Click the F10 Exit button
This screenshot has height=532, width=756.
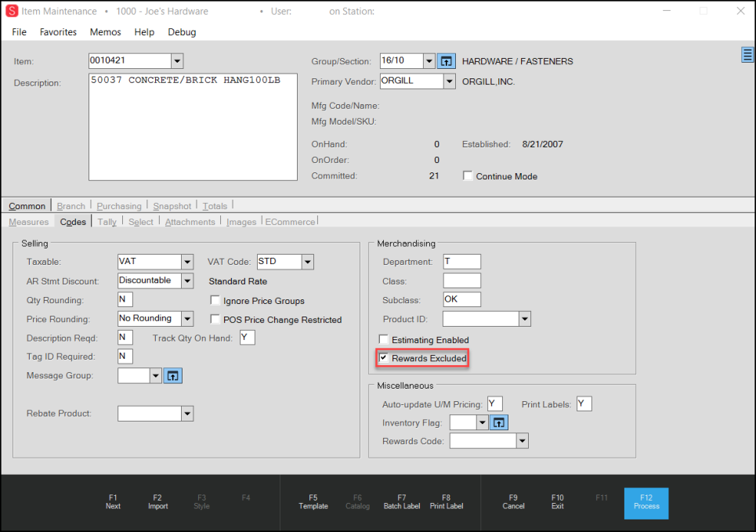557,501
